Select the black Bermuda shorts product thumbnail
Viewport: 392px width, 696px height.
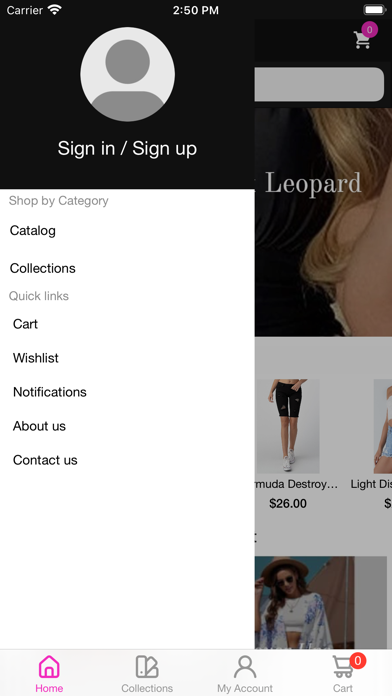point(288,426)
